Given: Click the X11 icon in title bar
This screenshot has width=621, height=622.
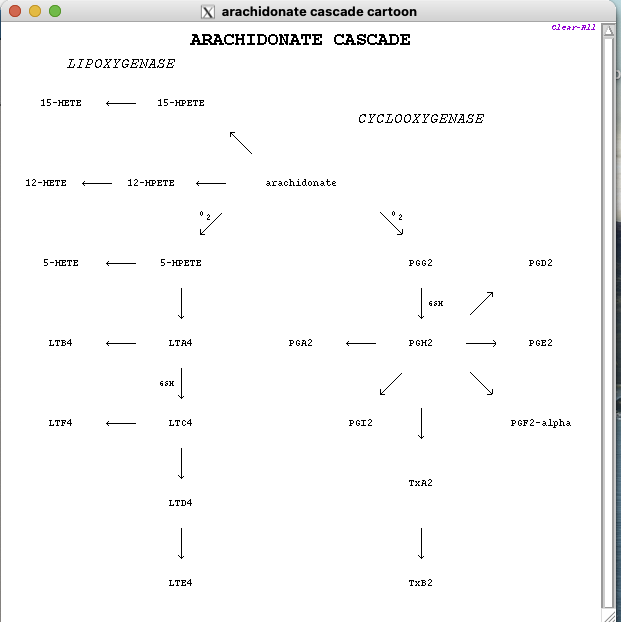Looking at the screenshot, I should tap(208, 11).
